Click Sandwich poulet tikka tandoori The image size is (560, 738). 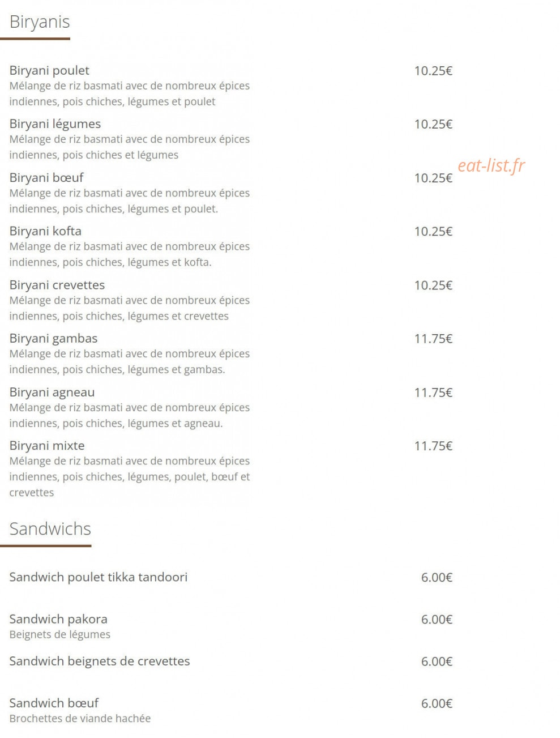99,577
